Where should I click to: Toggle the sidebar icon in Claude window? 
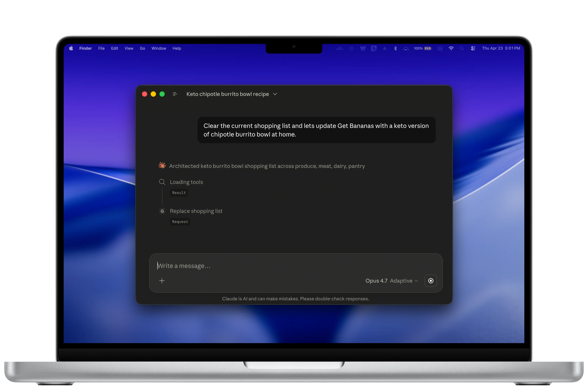click(175, 94)
